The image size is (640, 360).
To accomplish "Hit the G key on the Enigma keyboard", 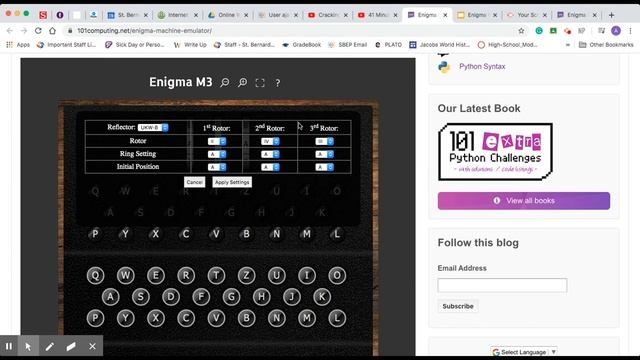I will [x=231, y=297].
